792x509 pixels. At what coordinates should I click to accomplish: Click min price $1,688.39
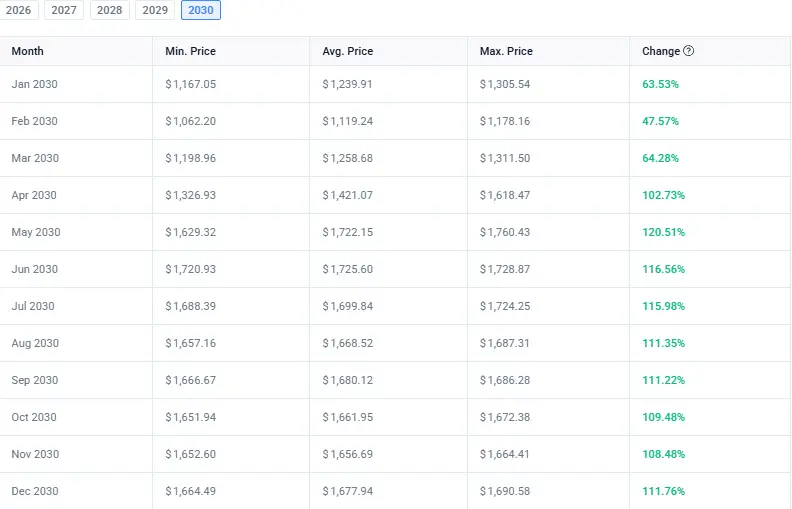tap(190, 306)
